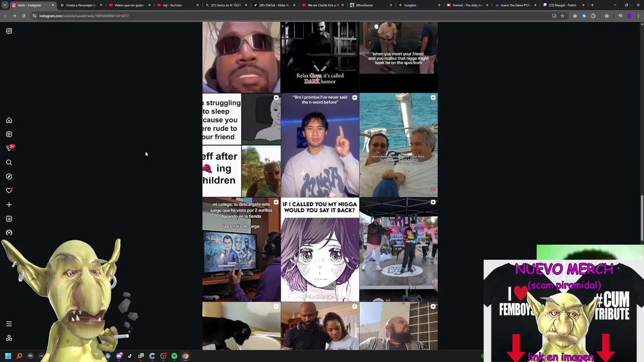This screenshot has height=362, width=644.
Task: Open TikTok app from the taskbar
Action: point(130,356)
